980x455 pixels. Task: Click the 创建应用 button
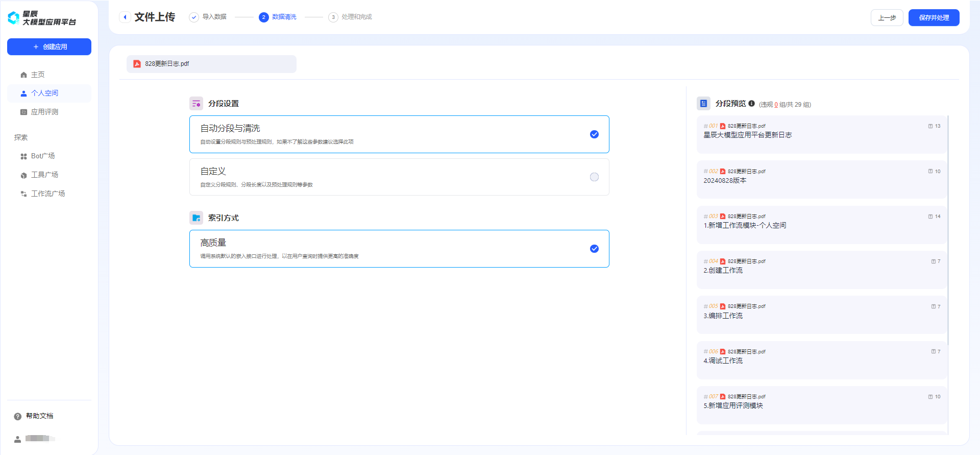pos(49,47)
